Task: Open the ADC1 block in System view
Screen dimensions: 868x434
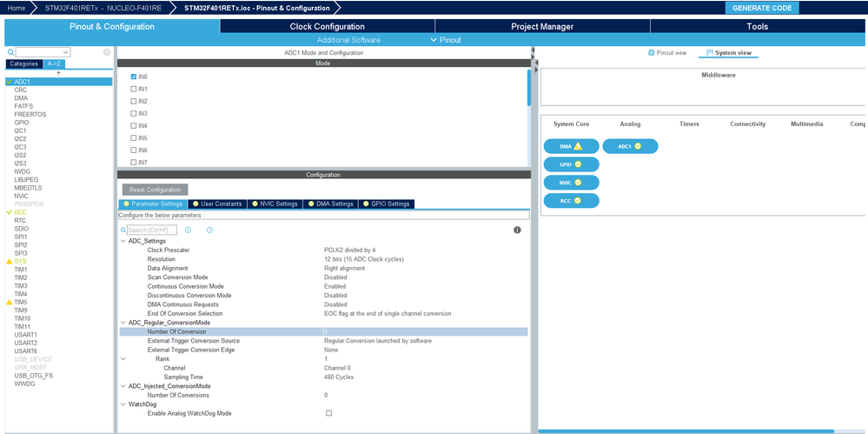Action: (631, 146)
